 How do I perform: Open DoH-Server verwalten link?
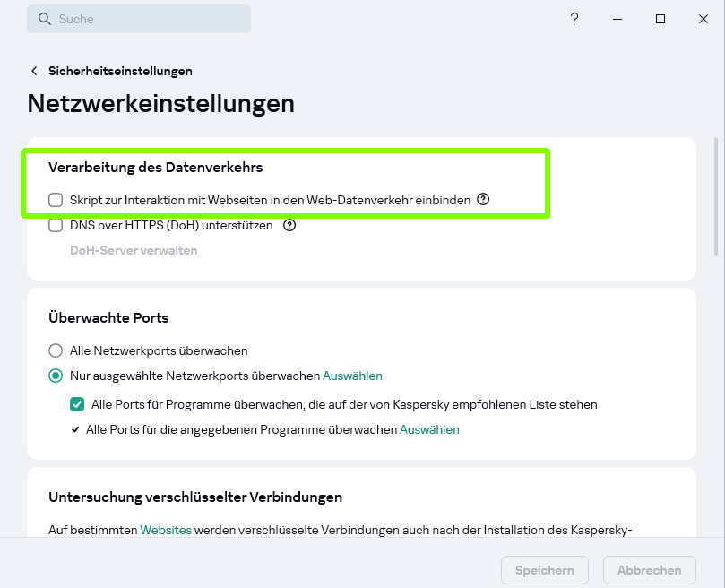point(134,250)
